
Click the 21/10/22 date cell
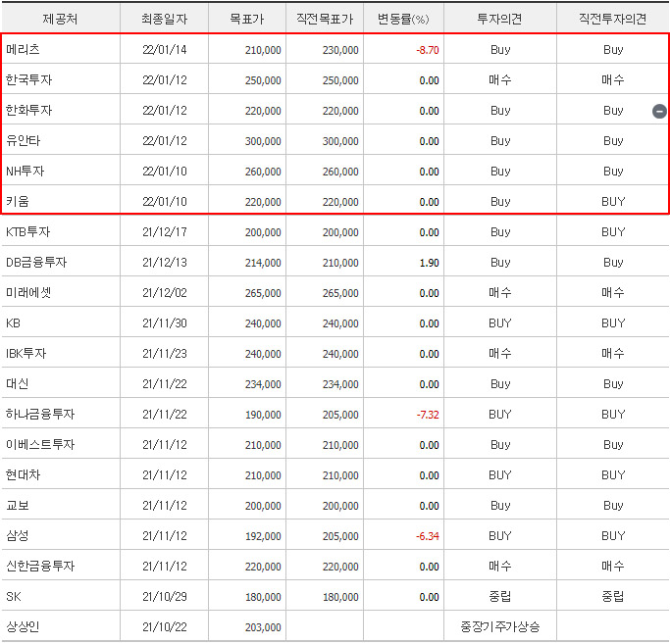165,627
